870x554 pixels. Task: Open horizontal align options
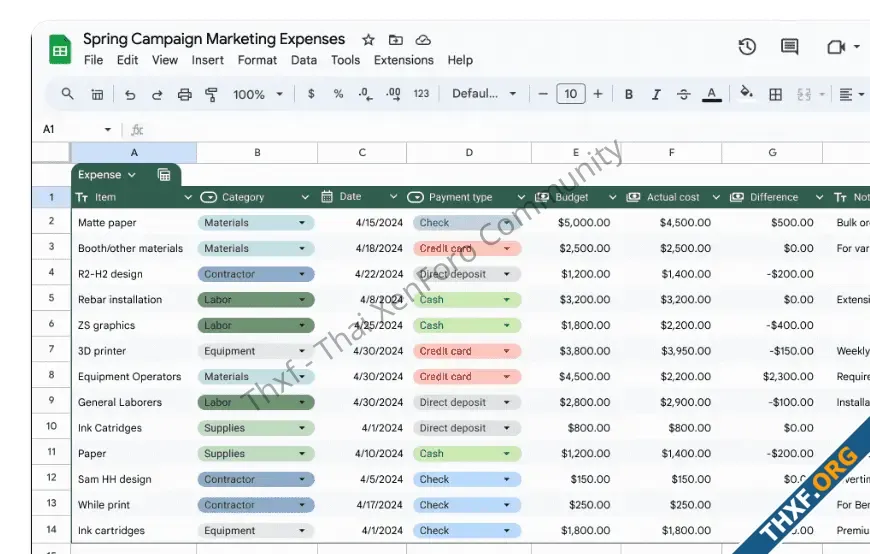point(851,94)
